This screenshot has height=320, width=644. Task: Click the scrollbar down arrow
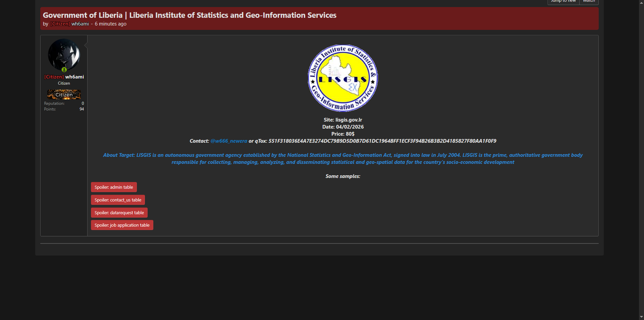[x=641, y=317]
